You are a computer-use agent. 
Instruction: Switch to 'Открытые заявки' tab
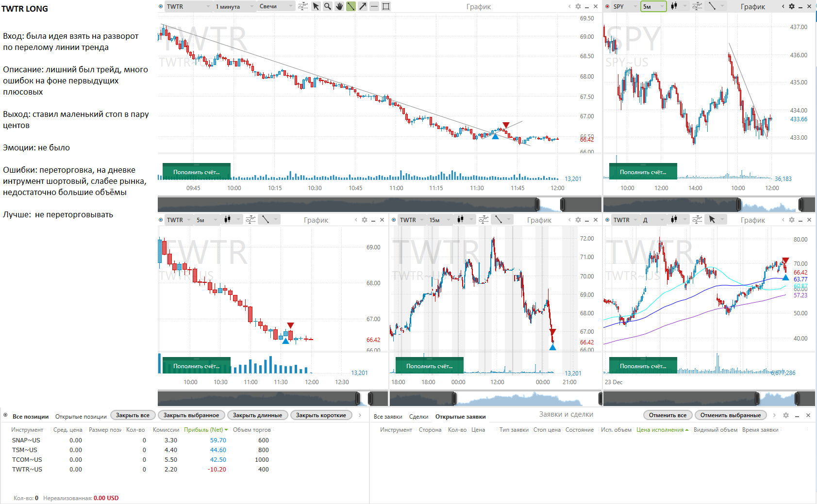point(460,417)
